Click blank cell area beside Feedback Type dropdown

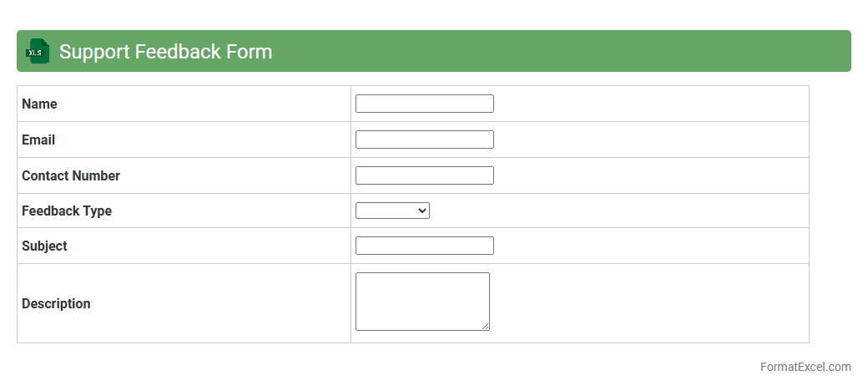click(x=618, y=211)
